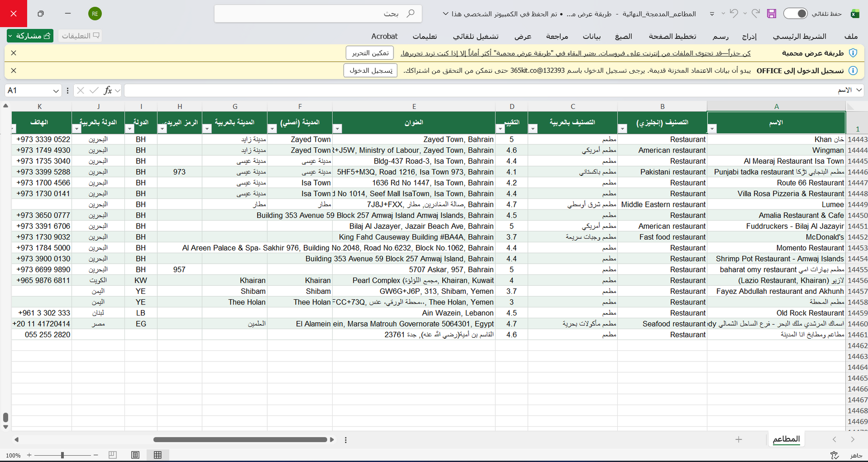
Task: Click the Save icon in title bar
Action: coord(772,13)
